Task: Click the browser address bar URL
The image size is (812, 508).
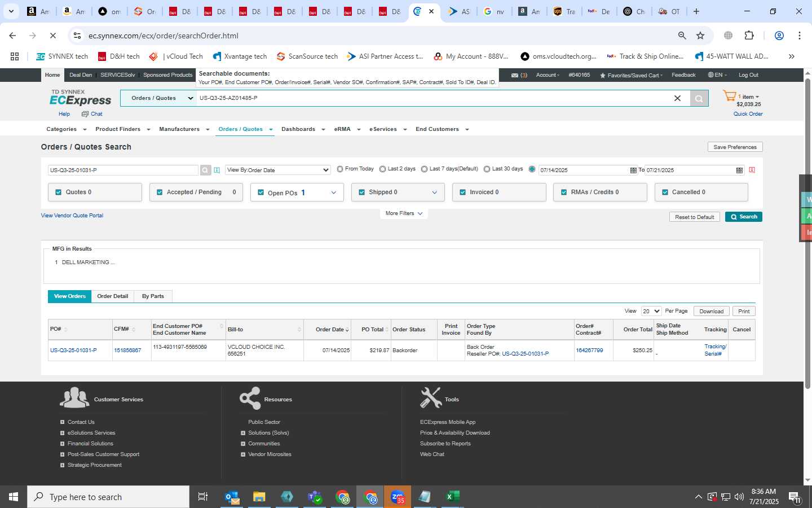Action: click(164, 36)
